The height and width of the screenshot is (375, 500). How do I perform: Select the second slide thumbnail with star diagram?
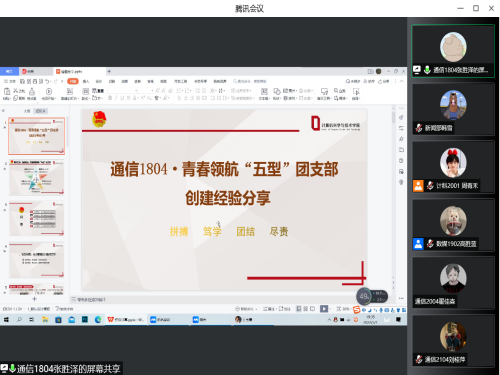click(36, 177)
